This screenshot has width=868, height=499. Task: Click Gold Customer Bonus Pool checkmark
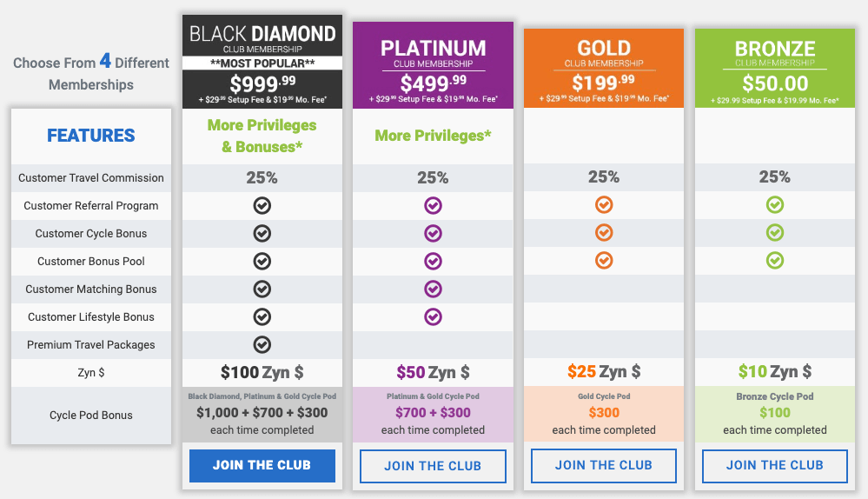(604, 260)
